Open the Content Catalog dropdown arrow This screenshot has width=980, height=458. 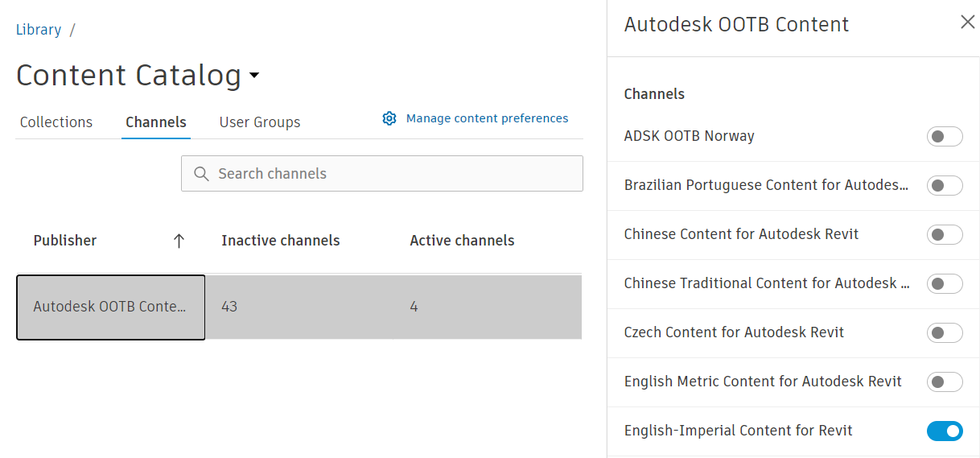click(x=254, y=76)
